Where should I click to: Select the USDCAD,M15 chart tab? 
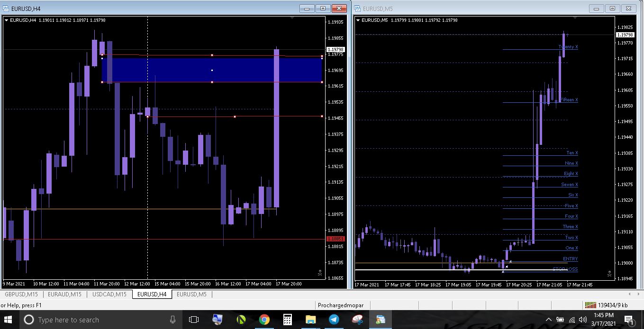[109, 294]
